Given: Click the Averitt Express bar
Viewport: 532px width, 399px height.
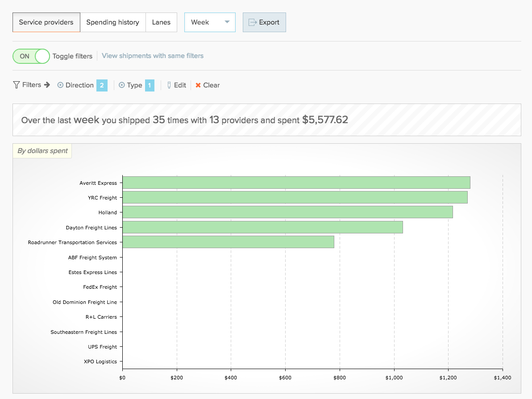Looking at the screenshot, I should click(296, 183).
